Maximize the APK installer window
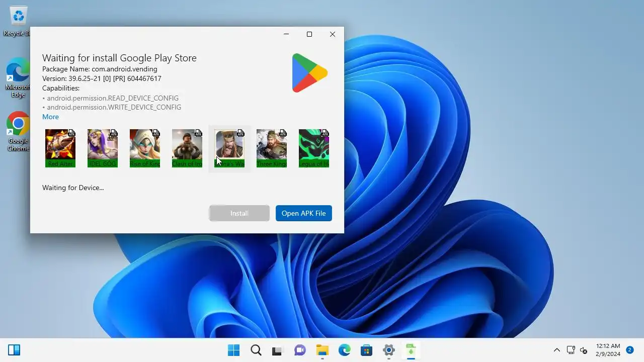The height and width of the screenshot is (362, 644). (309, 34)
